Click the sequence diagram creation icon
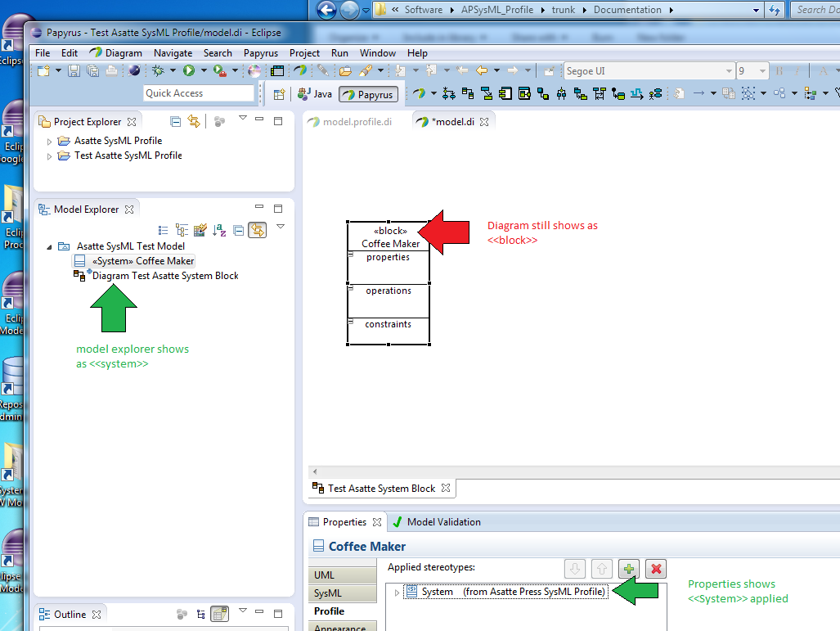 [x=599, y=94]
